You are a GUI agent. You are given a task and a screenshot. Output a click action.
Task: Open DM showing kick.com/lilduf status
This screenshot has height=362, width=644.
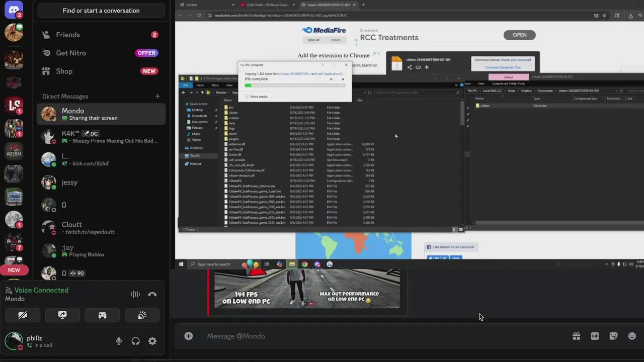(101, 159)
